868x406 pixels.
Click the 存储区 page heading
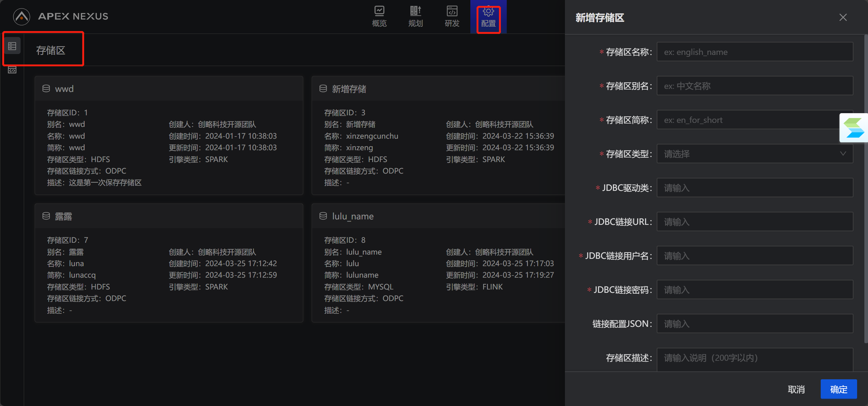pyautogui.click(x=51, y=50)
